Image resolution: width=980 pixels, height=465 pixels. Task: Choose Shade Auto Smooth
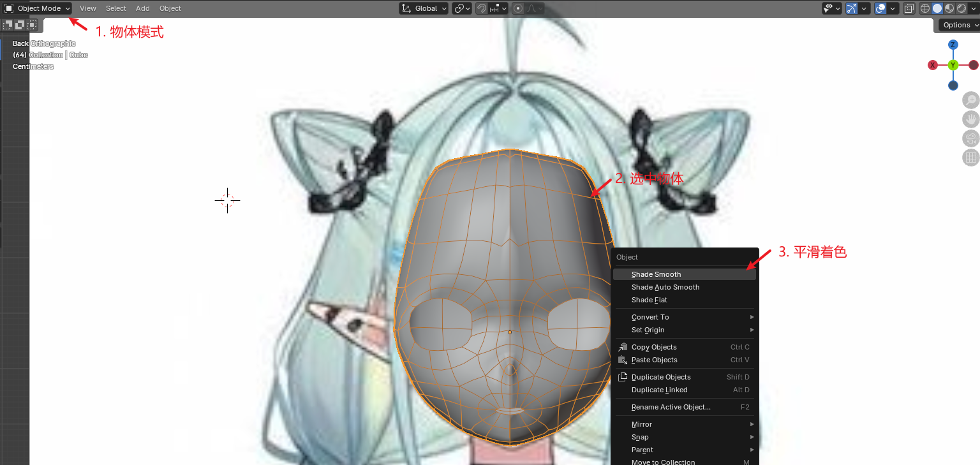click(684, 287)
